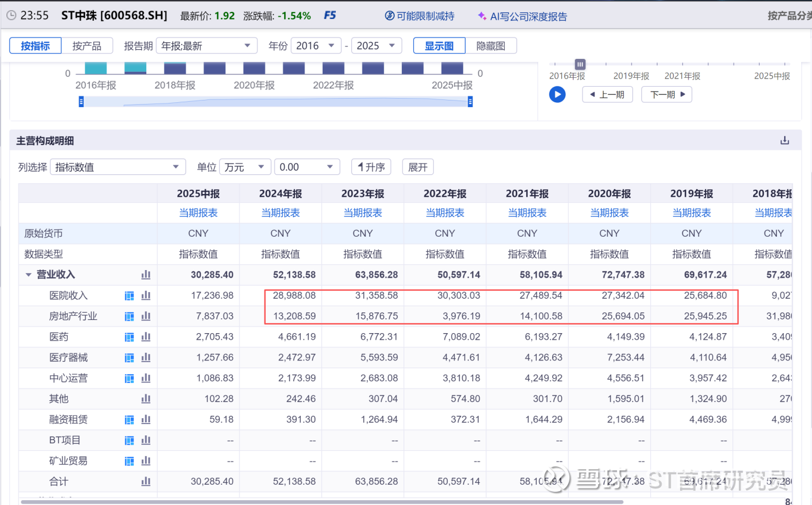Open the 报告期 dropdown
Image resolution: width=812 pixels, height=505 pixels.
click(x=206, y=46)
